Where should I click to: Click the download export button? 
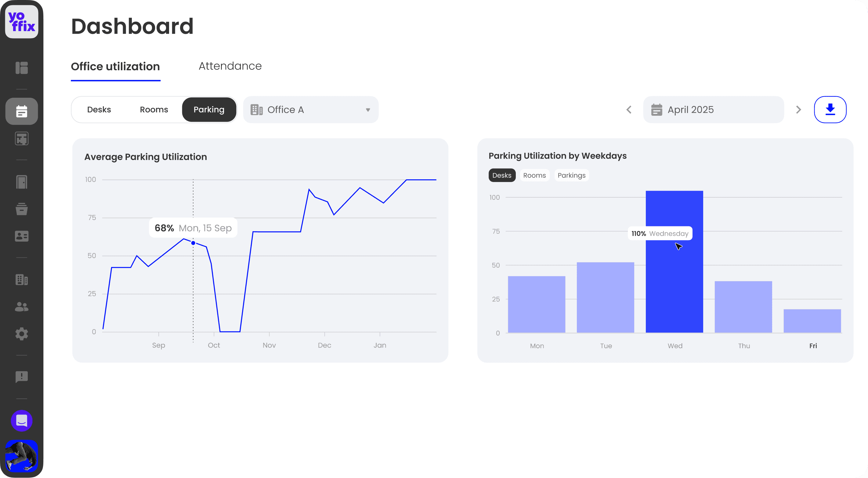coord(830,110)
